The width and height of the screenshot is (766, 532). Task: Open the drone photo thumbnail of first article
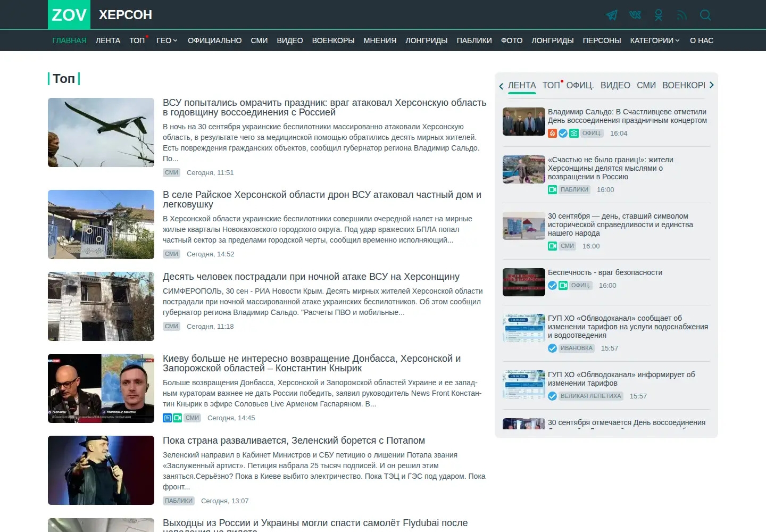[x=101, y=132]
